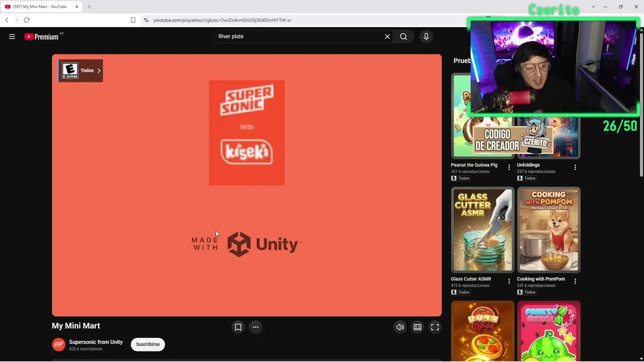Image resolution: width=644 pixels, height=362 pixels.
Task: Save My Mini Mart with bookmark icon
Action: click(x=238, y=327)
